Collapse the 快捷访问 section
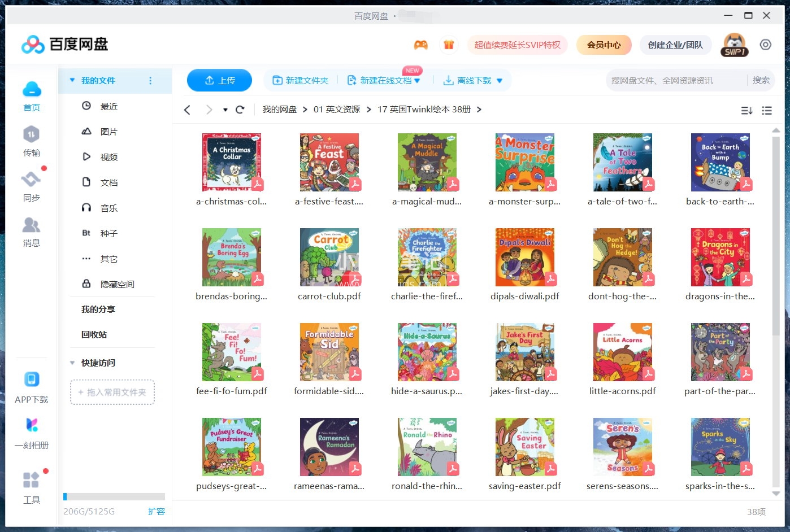The height and width of the screenshot is (532, 790). (x=72, y=363)
